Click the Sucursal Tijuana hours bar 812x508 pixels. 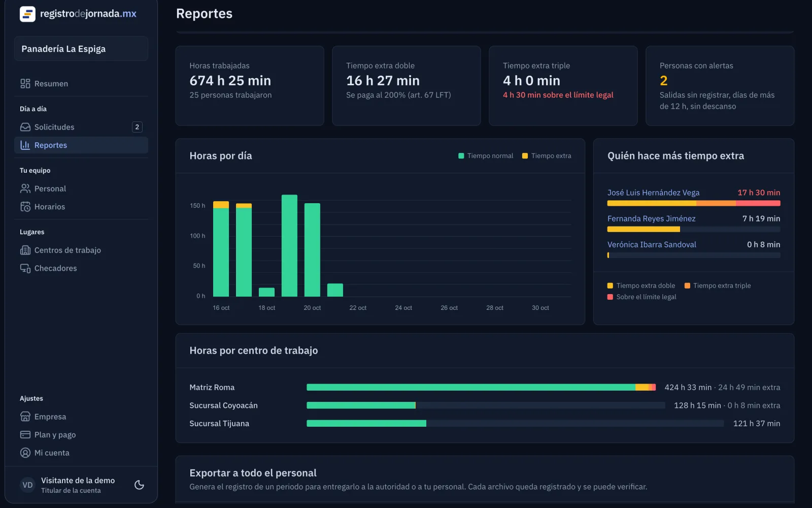point(515,424)
